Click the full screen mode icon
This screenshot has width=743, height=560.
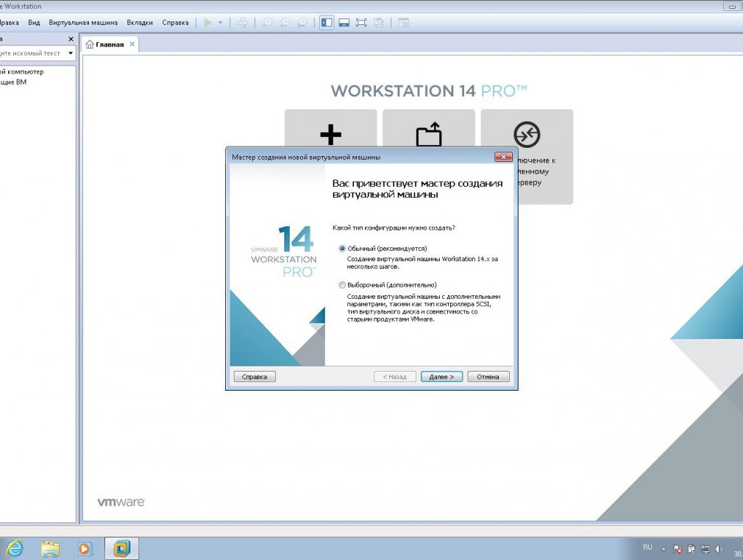coord(361,22)
